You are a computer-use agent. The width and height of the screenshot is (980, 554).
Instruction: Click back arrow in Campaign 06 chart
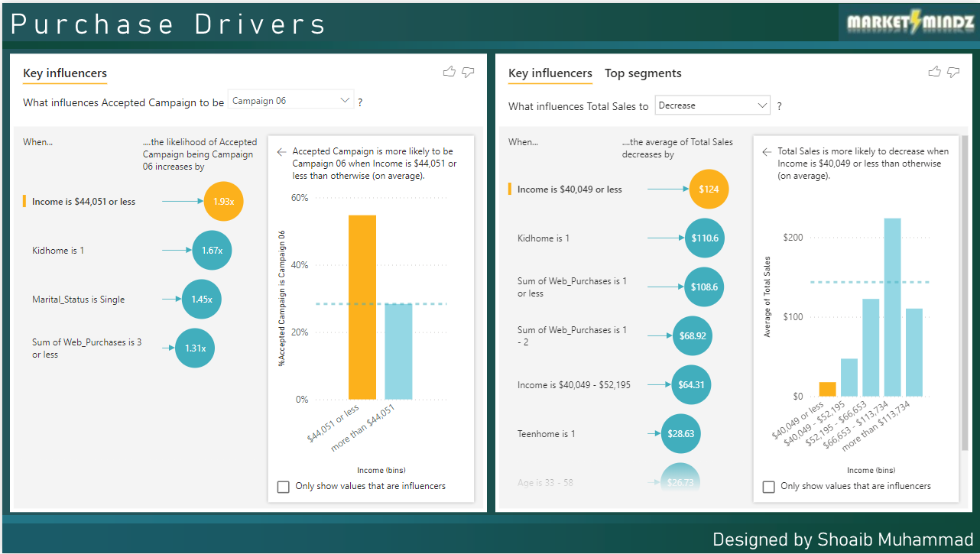point(281,152)
